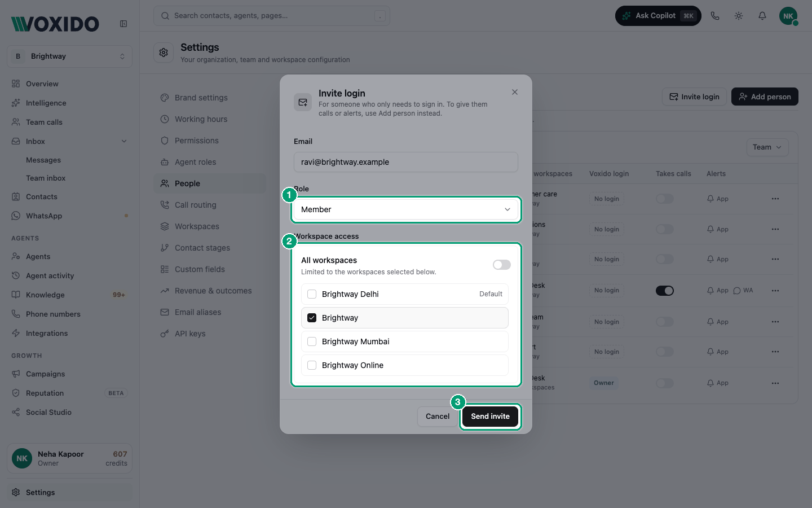Check Brightway Mumbai workspace

[x=312, y=341]
